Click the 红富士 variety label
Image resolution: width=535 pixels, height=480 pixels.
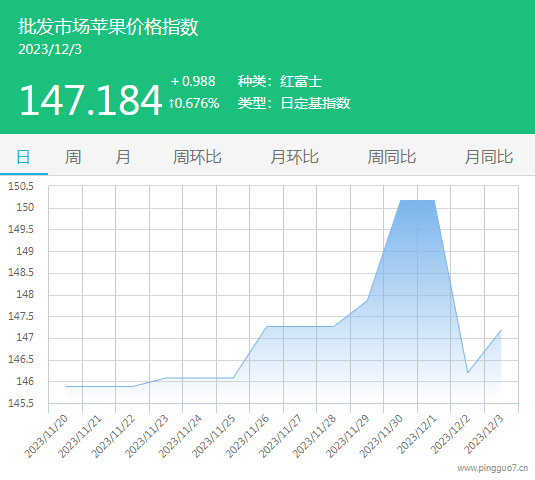[x=301, y=82]
